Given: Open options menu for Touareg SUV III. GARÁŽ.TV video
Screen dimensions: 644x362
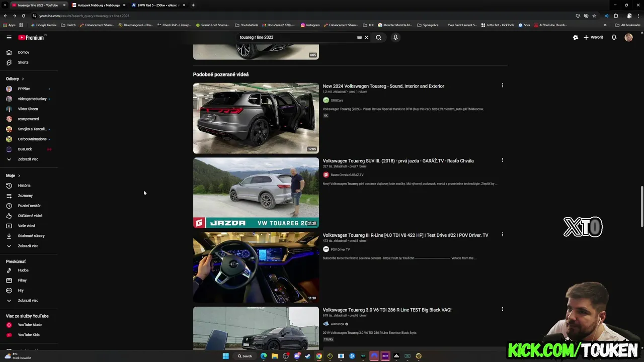Looking at the screenshot, I should (502, 160).
